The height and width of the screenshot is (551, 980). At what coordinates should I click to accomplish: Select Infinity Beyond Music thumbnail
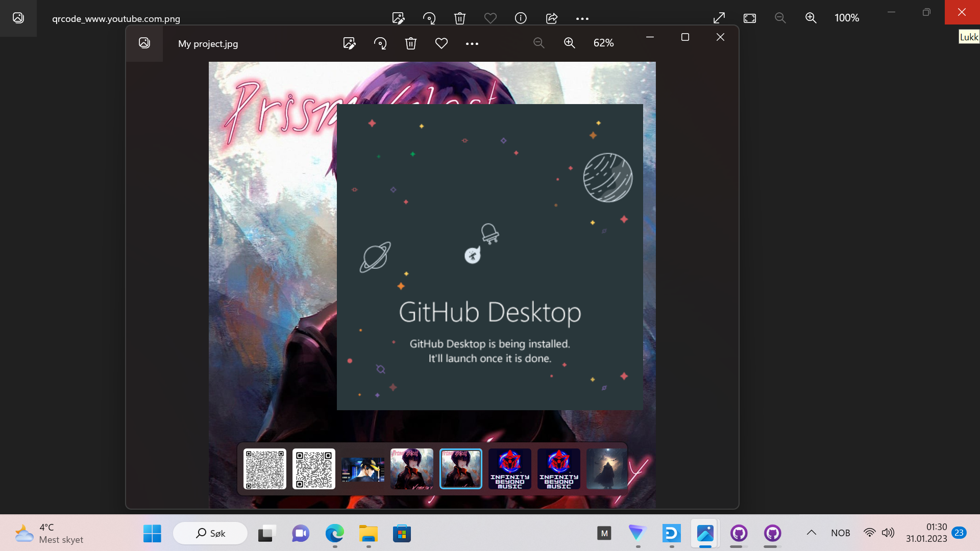(x=510, y=469)
